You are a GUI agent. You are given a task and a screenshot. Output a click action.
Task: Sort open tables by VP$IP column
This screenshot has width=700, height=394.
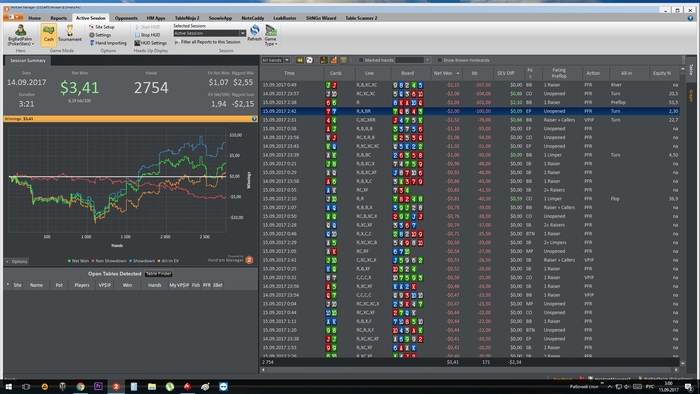(x=104, y=285)
